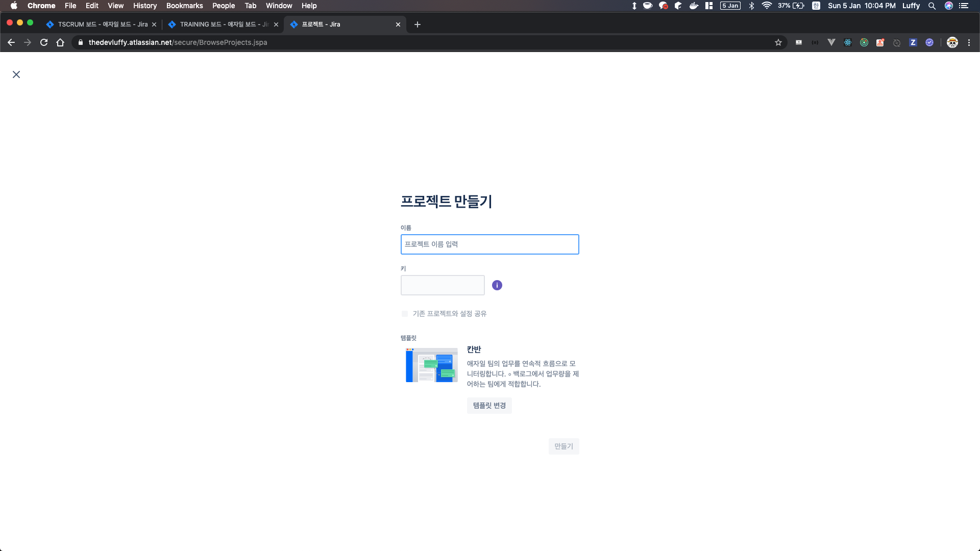The width and height of the screenshot is (980, 551).
Task: Switch to the TRAINING 보드 tab
Action: [223, 24]
